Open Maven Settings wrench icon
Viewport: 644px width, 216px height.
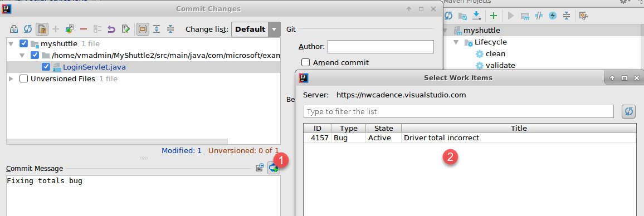coord(584,16)
